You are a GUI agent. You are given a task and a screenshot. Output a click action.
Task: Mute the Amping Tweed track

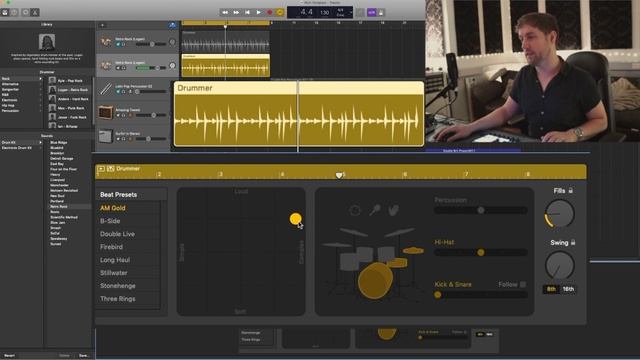tap(118, 115)
